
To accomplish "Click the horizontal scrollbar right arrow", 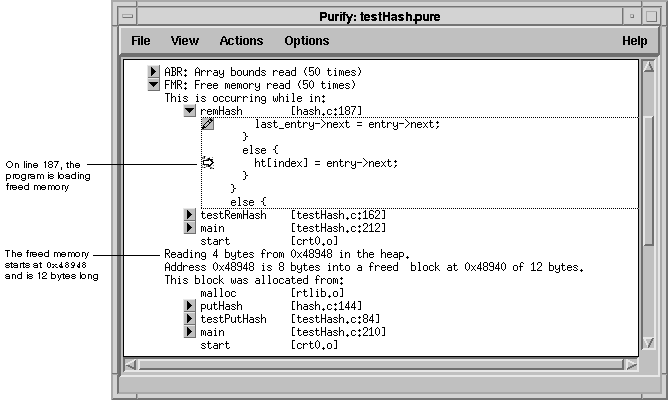I will click(x=631, y=365).
